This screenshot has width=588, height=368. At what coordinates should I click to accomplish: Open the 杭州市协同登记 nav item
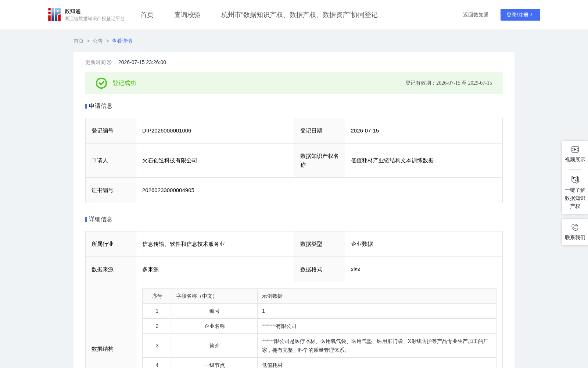(300, 15)
